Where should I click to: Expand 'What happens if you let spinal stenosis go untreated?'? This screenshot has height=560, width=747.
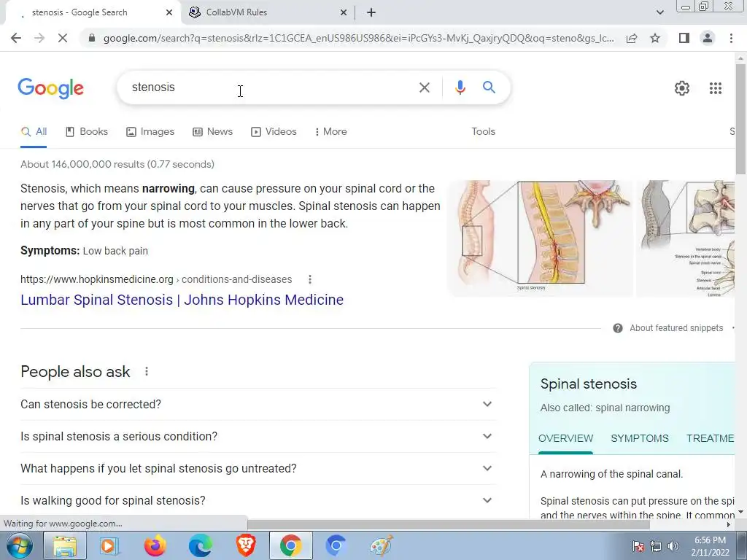coord(258,469)
